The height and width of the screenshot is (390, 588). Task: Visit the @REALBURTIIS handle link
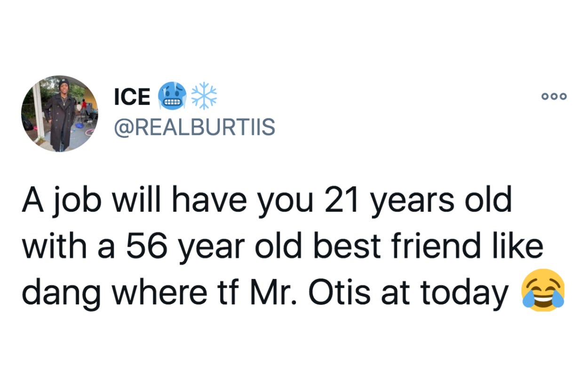[195, 127]
